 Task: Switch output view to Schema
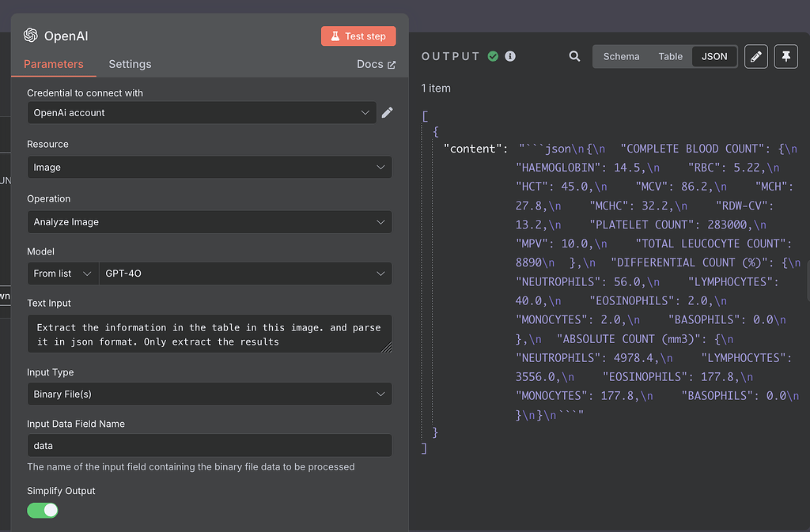pos(621,56)
